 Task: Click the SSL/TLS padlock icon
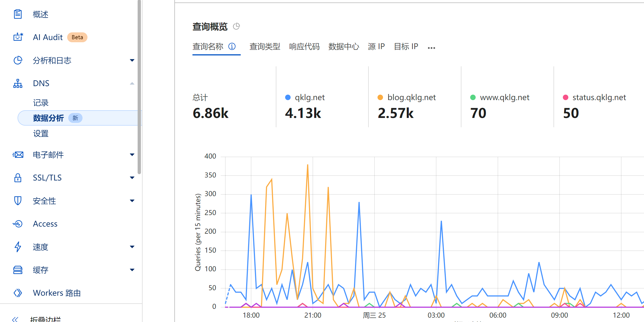(18, 178)
